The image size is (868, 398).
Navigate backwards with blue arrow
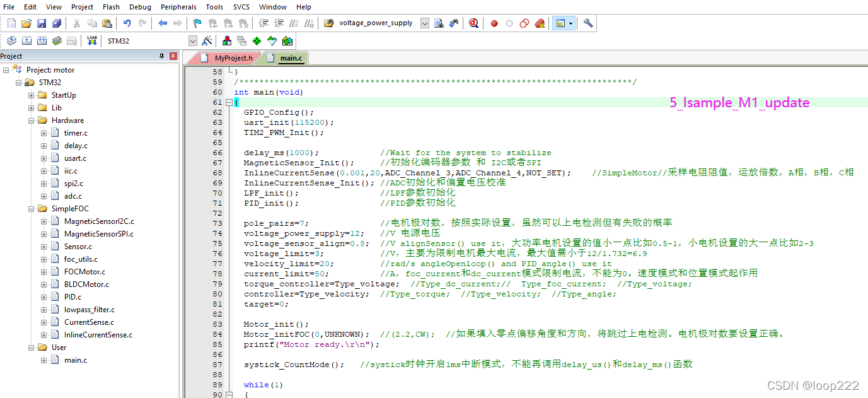pos(163,23)
